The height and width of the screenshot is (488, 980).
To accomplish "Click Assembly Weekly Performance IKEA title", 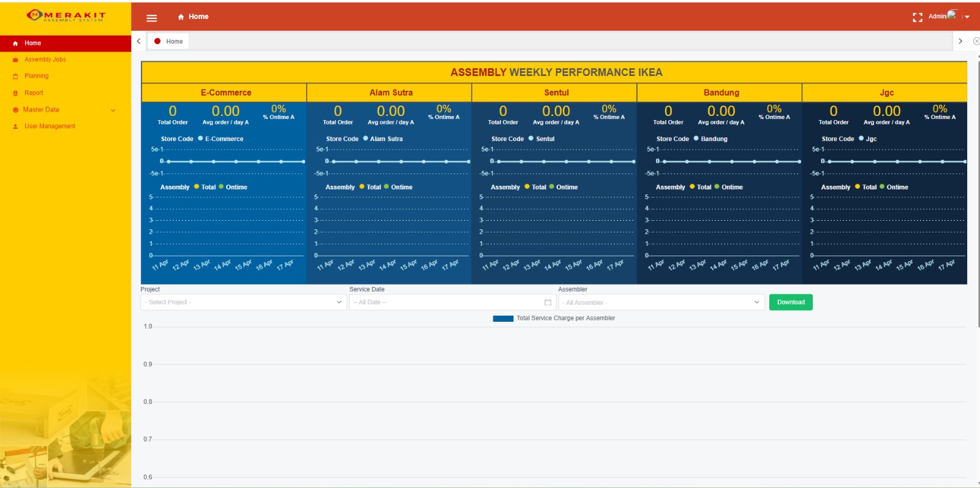I will 556,72.
